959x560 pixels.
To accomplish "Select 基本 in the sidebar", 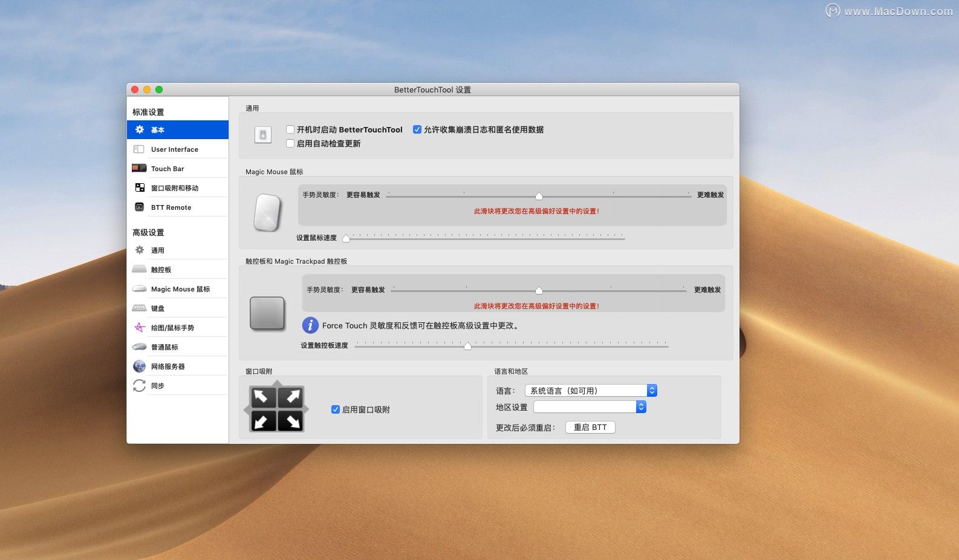I will 178,129.
